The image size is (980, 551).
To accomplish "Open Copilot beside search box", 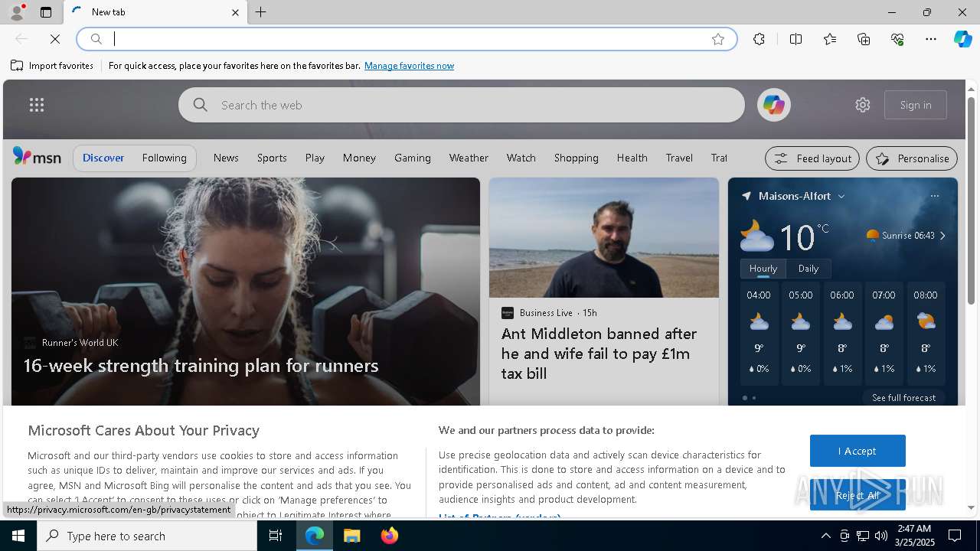I will tap(773, 105).
